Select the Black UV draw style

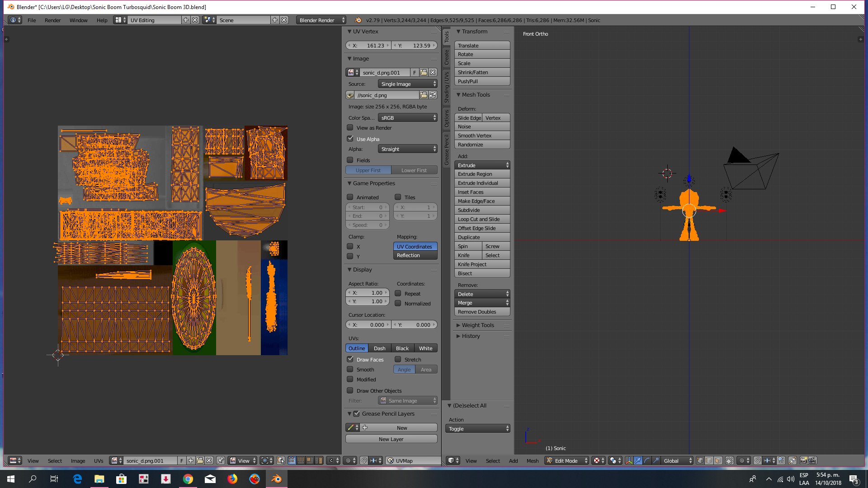tap(402, 348)
